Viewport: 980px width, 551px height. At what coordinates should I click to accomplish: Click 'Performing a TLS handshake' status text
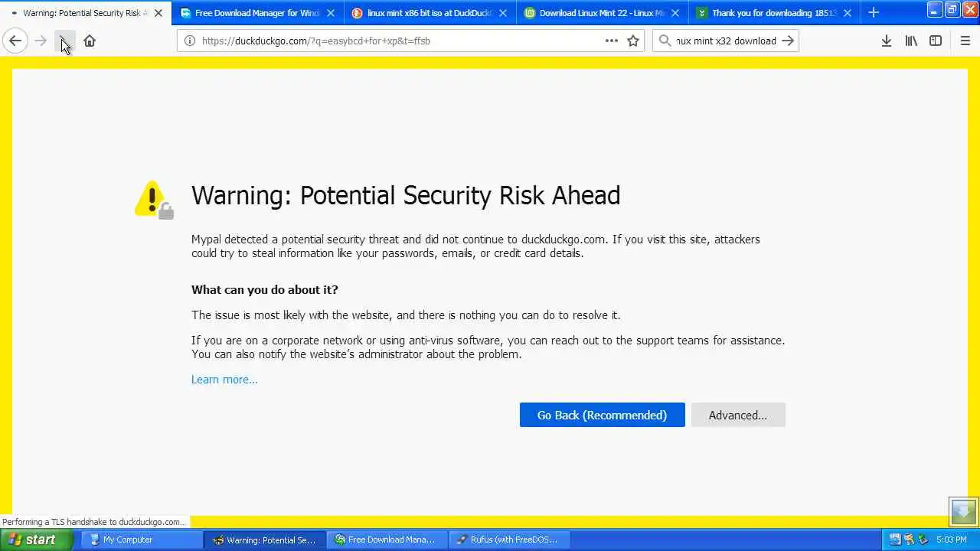pyautogui.click(x=93, y=522)
